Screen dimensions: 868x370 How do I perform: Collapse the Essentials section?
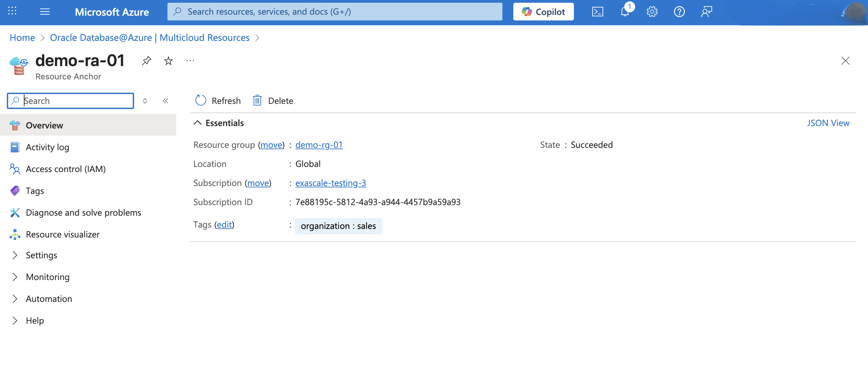(219, 123)
